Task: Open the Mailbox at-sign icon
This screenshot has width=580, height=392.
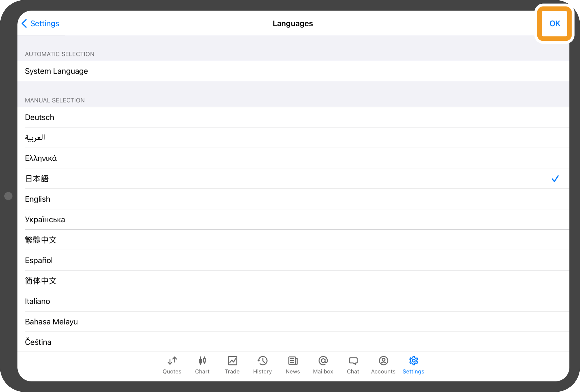Action: coord(323,361)
